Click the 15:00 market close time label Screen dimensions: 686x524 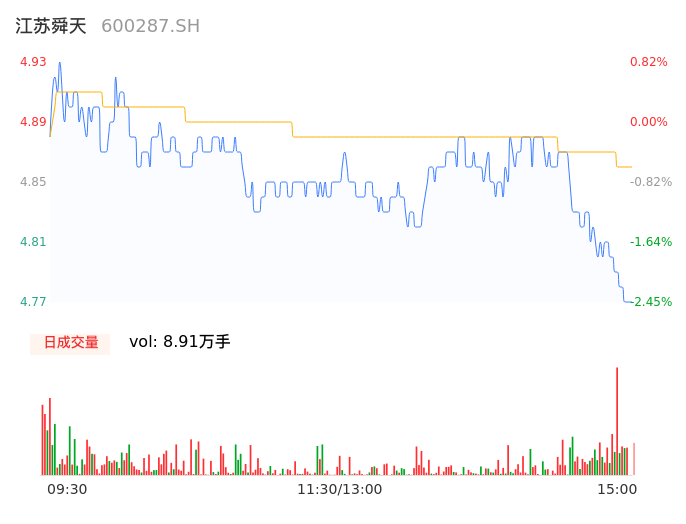click(617, 489)
